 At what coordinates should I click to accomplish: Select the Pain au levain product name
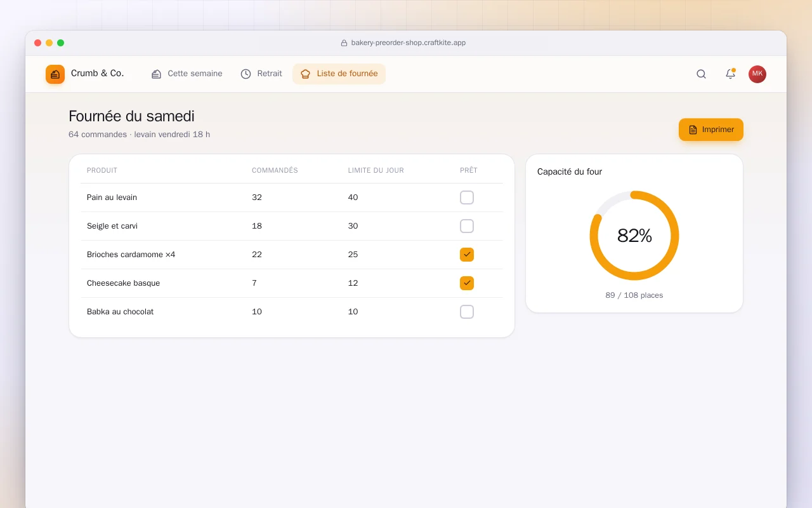[x=112, y=197]
